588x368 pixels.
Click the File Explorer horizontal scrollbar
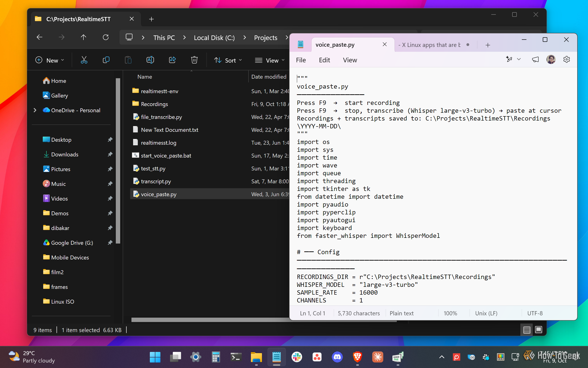pyautogui.click(x=264, y=320)
